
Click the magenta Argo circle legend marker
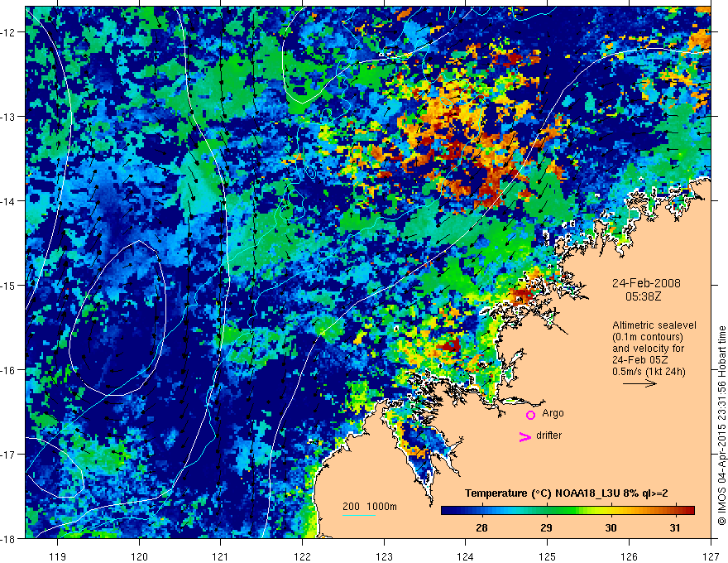530,415
